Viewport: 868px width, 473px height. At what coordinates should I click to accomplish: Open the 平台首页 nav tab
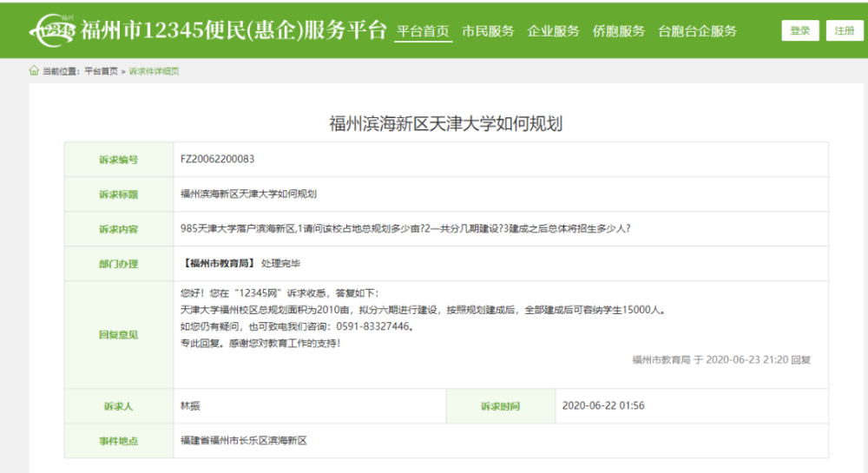424,31
